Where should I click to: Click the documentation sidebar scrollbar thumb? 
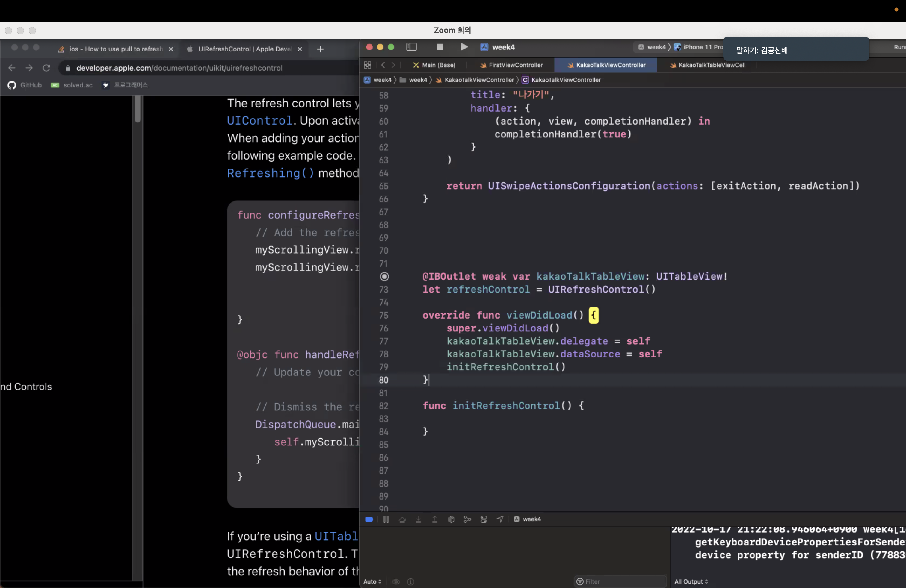click(x=138, y=109)
